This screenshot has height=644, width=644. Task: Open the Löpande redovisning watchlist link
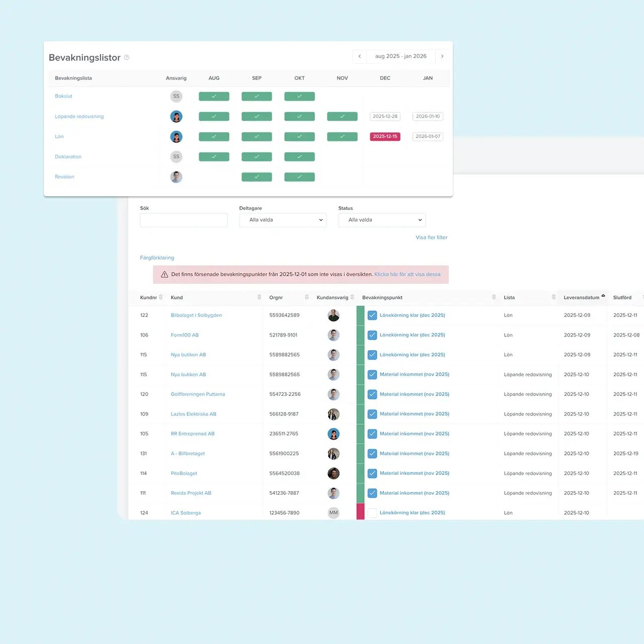click(79, 116)
